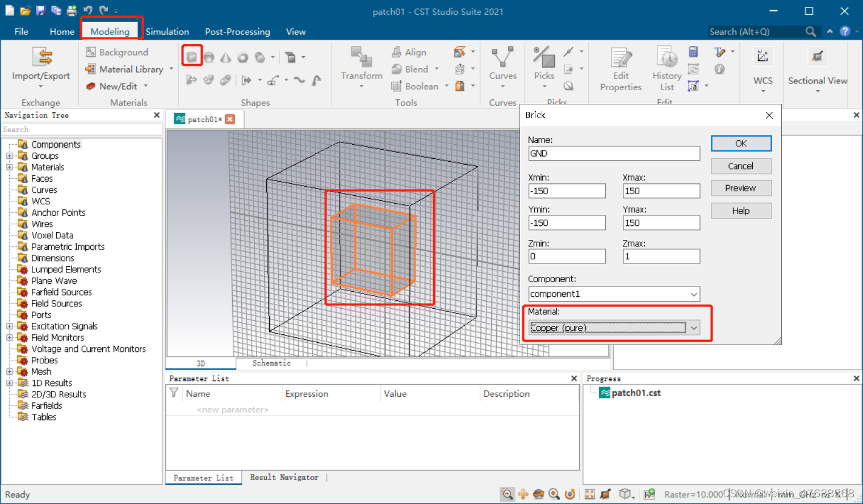Click the dynamic zoom icon in status bar

click(x=554, y=494)
